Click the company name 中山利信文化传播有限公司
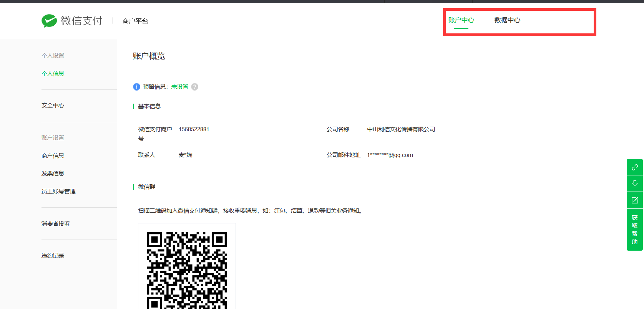Image resolution: width=644 pixels, height=309 pixels. tap(401, 129)
